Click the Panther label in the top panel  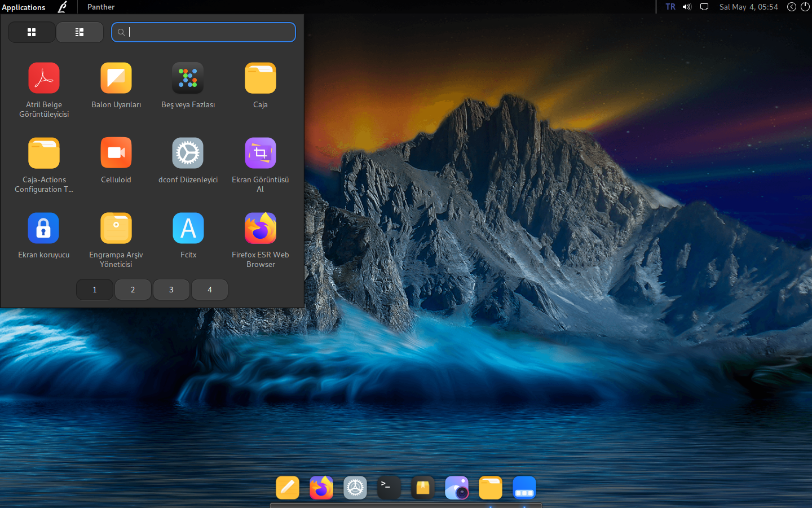pos(101,7)
